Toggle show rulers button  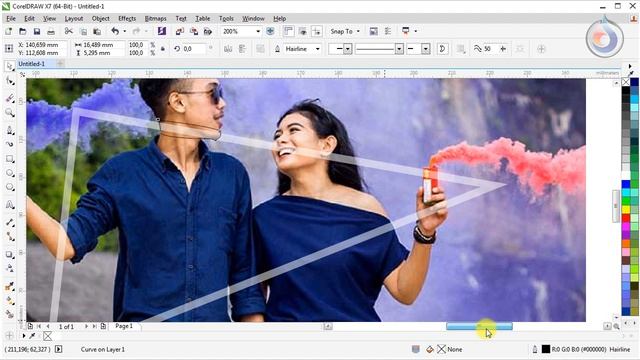coord(288,31)
